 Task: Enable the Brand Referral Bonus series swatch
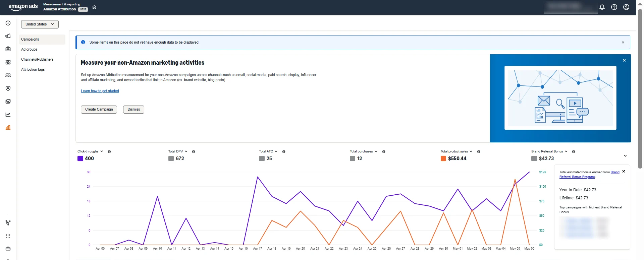point(534,158)
